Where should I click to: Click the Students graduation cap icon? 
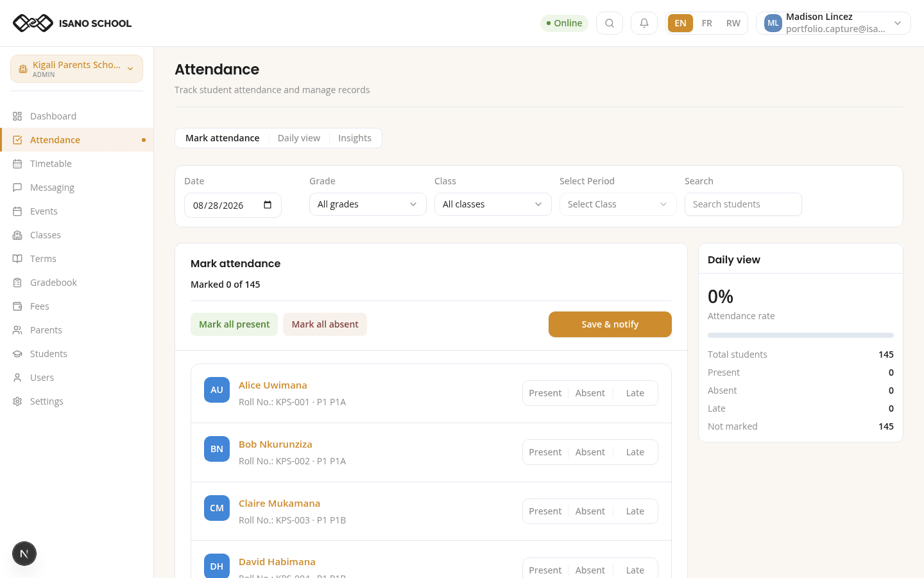17,354
